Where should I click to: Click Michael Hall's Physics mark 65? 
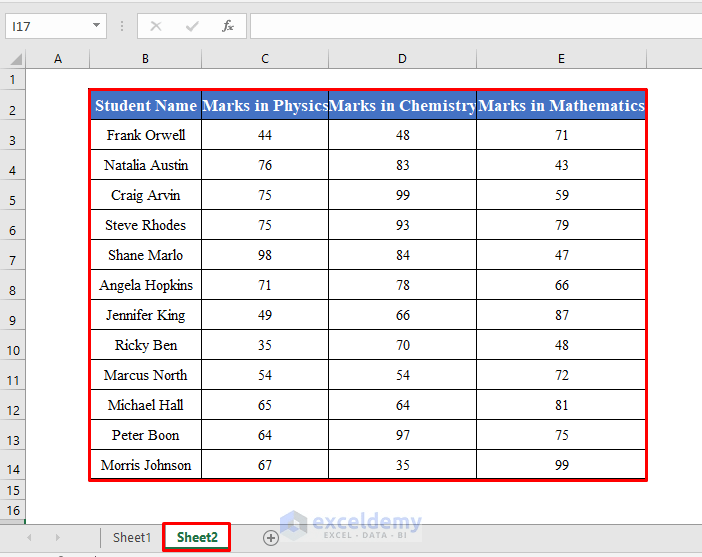point(265,405)
